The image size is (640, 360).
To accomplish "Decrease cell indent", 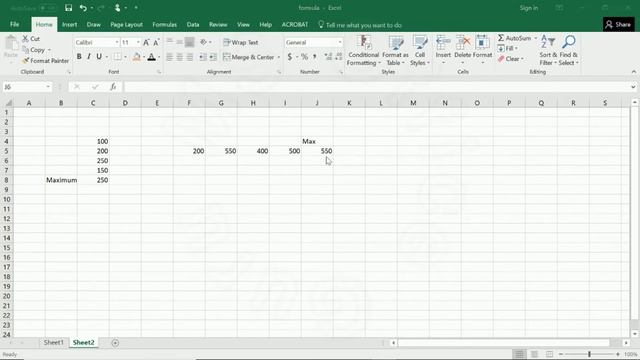I will pos(203,57).
